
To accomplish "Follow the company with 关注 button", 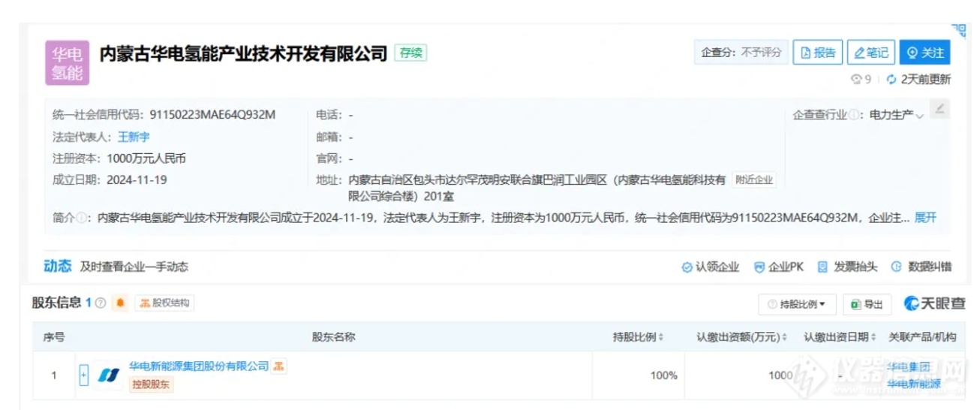I will click(x=925, y=53).
